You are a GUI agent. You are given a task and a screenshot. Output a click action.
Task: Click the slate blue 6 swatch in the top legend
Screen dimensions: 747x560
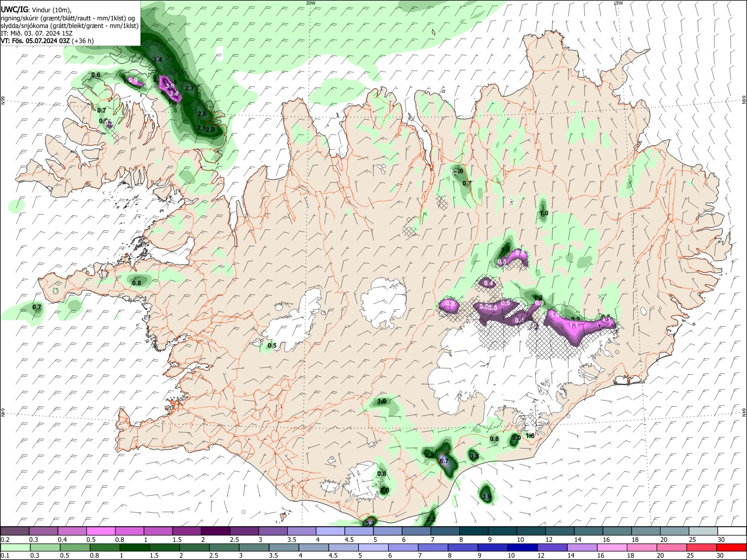pos(417,531)
